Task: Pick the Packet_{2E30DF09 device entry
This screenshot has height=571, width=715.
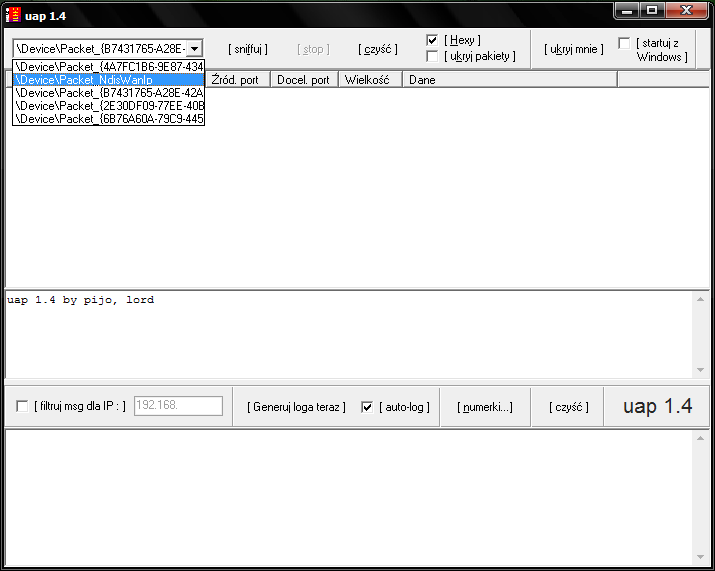Action: pos(108,106)
